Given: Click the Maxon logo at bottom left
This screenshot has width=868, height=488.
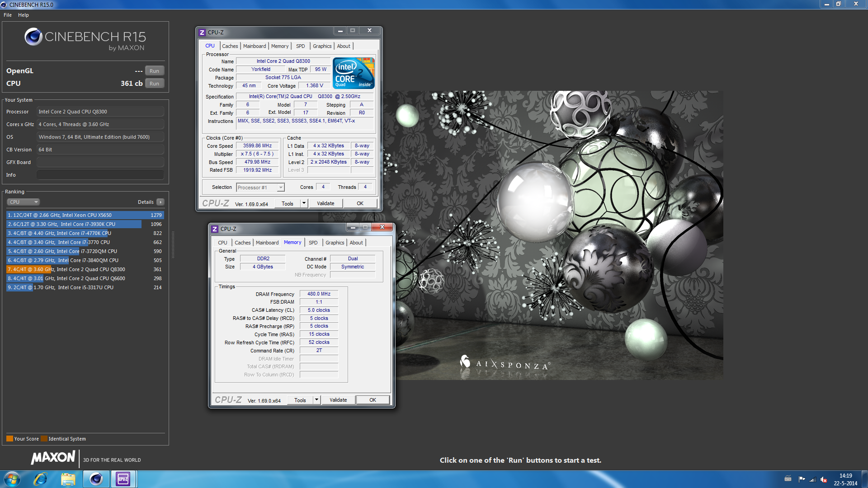Looking at the screenshot, I should click(x=53, y=458).
